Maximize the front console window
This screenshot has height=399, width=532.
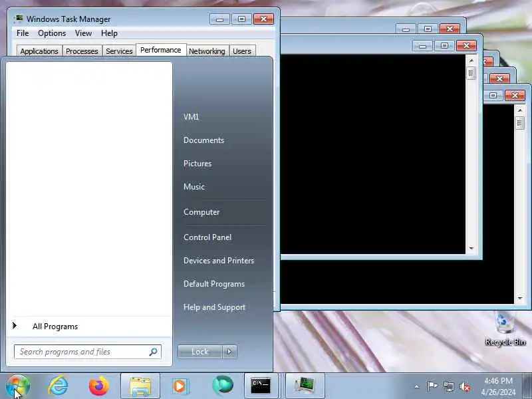tap(444, 45)
